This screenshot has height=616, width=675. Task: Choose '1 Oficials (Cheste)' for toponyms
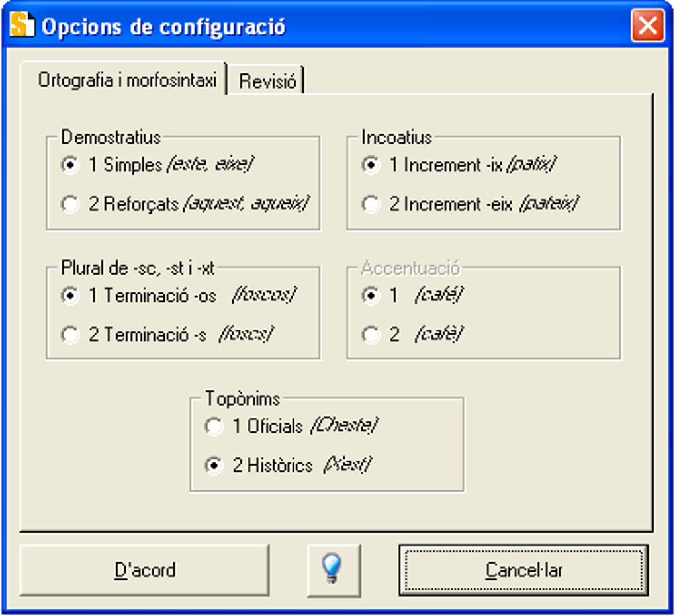click(x=214, y=427)
